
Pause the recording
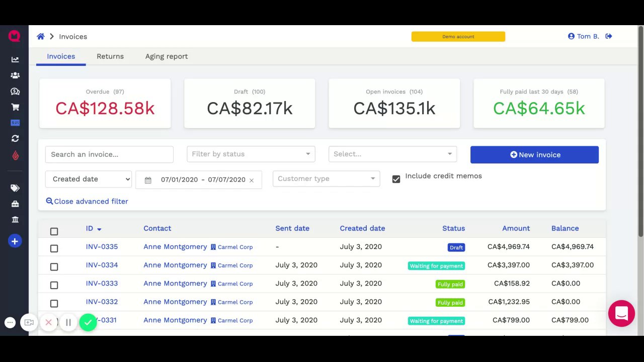[68, 323]
